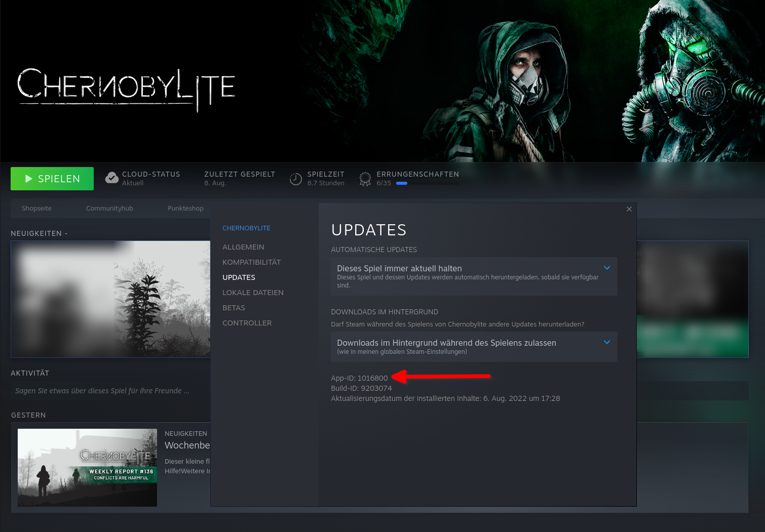The image size is (765, 532).
Task: Open the foggy forest news image
Action: pyautogui.click(x=111, y=299)
